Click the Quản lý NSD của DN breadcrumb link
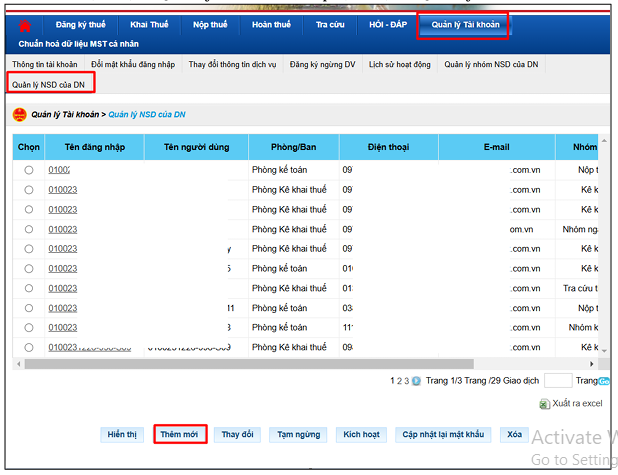618x475 pixels. [x=147, y=115]
